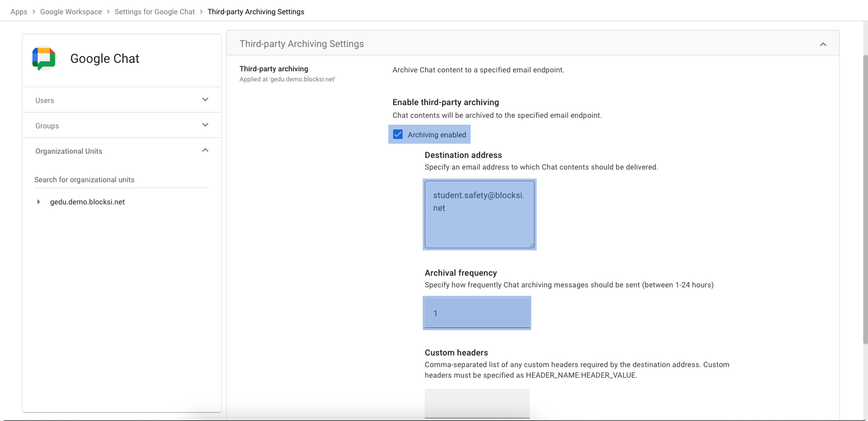Click the Enable third-party archiving heading

(446, 102)
